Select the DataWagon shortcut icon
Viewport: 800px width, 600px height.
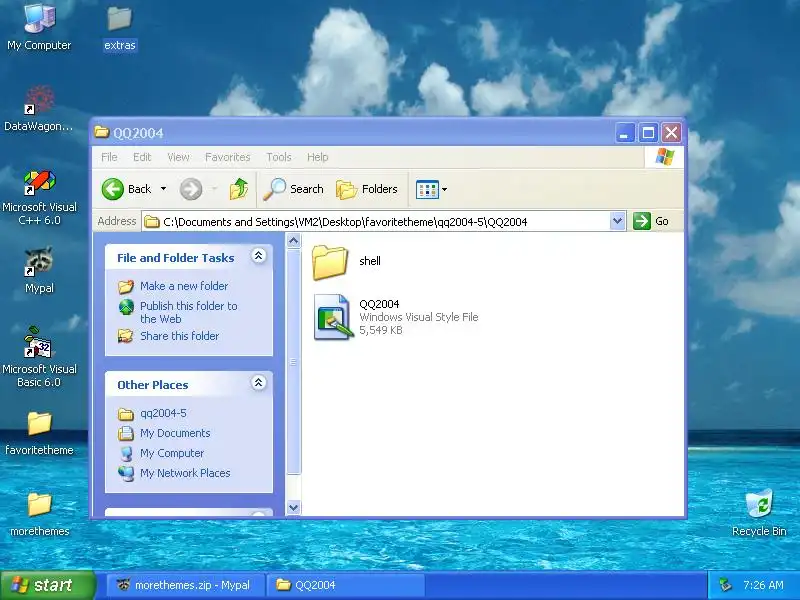39,108
